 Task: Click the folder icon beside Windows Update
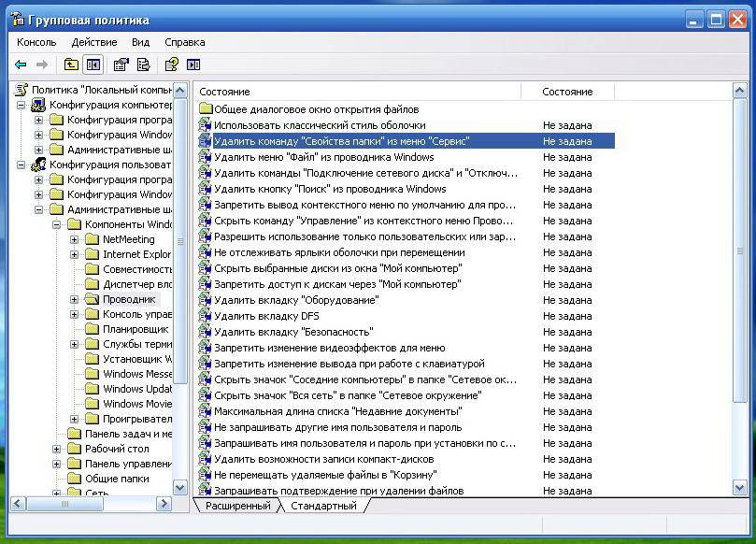coord(92,389)
